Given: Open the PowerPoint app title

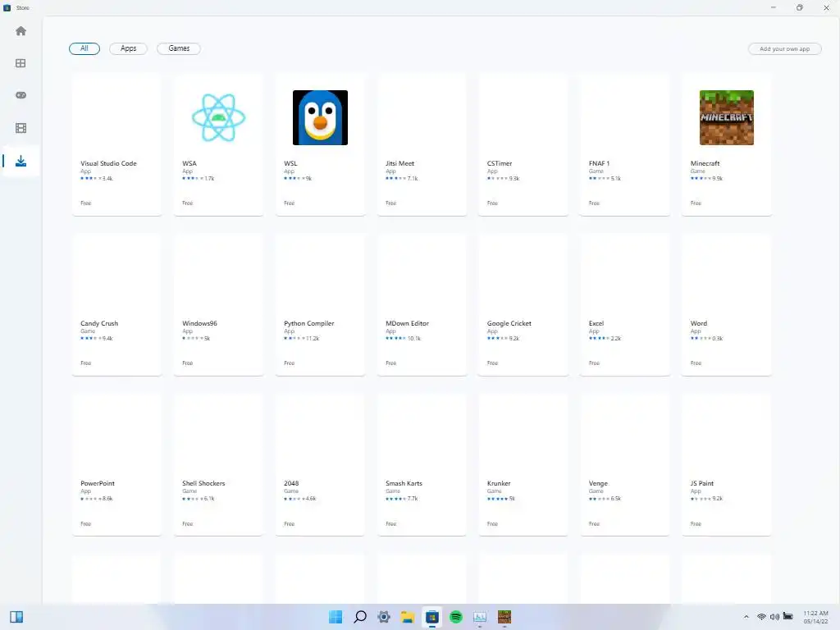Looking at the screenshot, I should [x=98, y=483].
